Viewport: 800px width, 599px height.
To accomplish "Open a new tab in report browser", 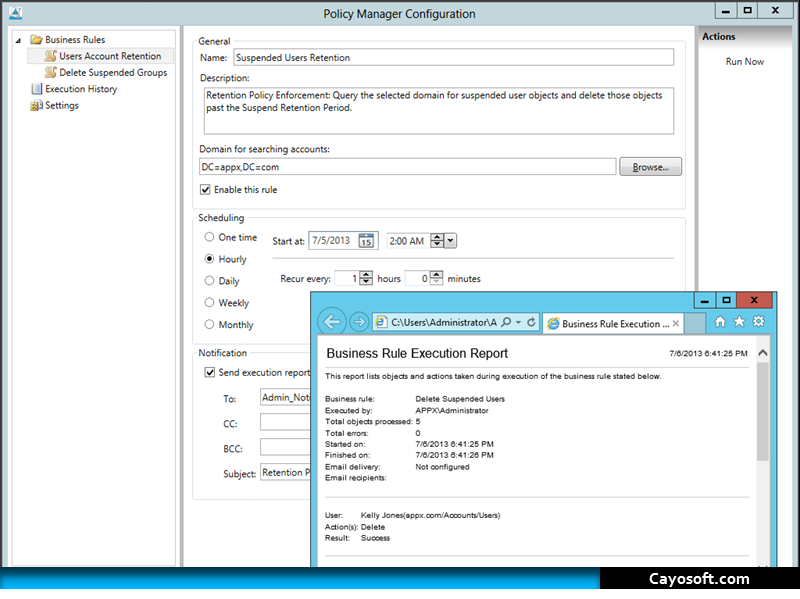I will [694, 323].
